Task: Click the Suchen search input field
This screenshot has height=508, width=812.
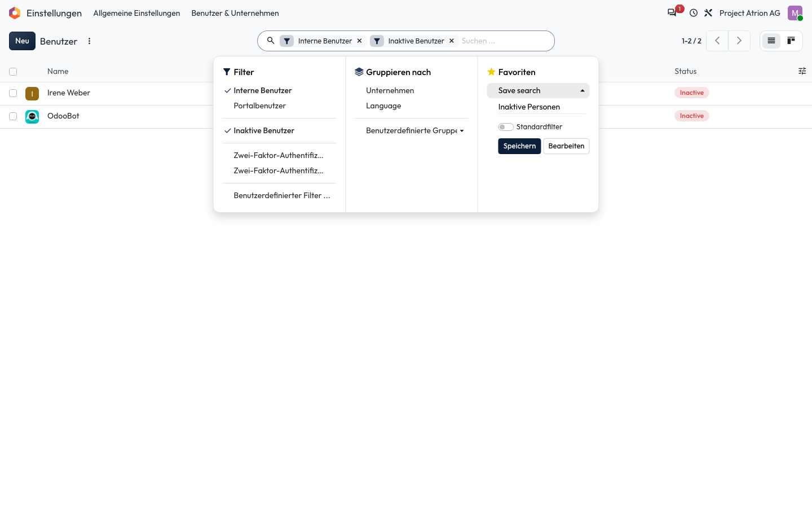Action: coord(505,41)
